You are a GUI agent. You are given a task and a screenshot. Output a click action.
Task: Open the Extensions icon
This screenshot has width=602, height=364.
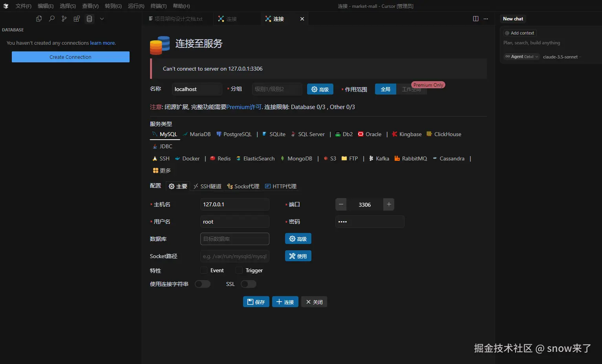pos(77,19)
